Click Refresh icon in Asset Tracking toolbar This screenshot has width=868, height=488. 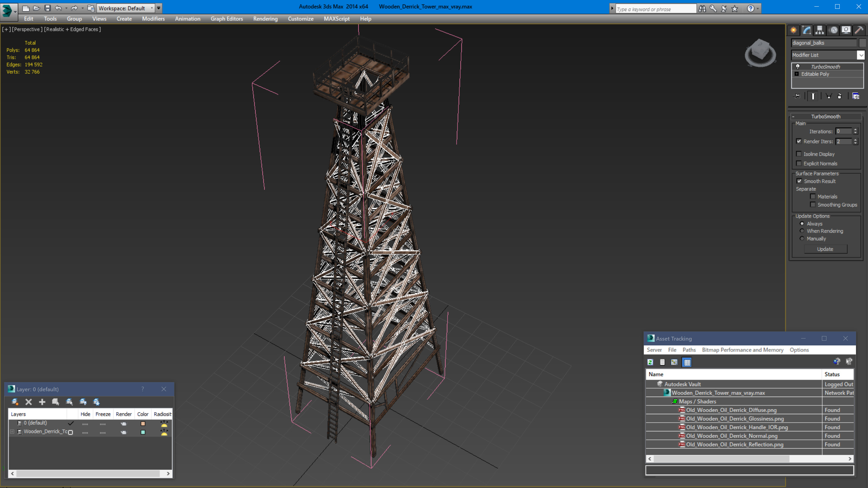point(650,362)
